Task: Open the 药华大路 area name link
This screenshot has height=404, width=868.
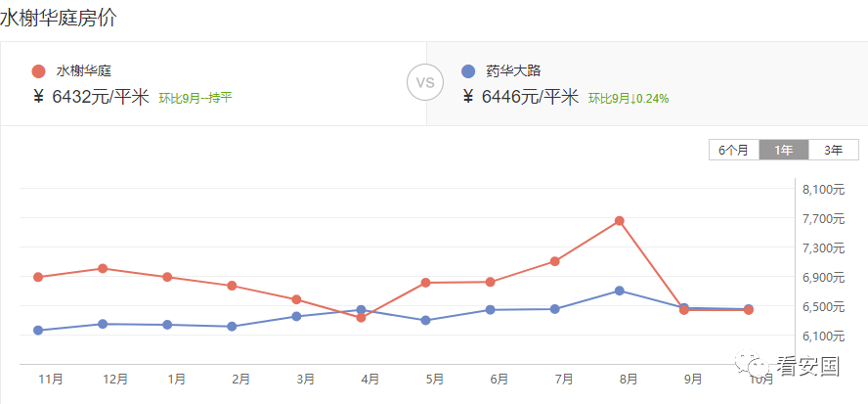Action: tap(513, 71)
